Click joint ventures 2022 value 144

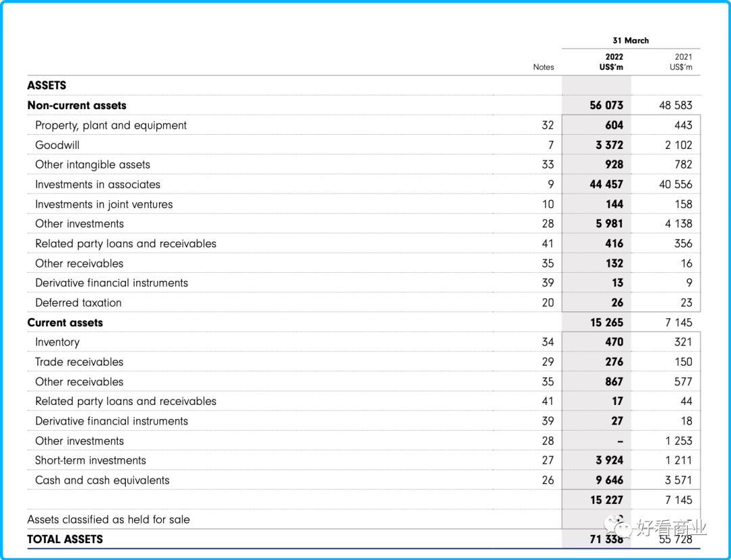pyautogui.click(x=615, y=204)
